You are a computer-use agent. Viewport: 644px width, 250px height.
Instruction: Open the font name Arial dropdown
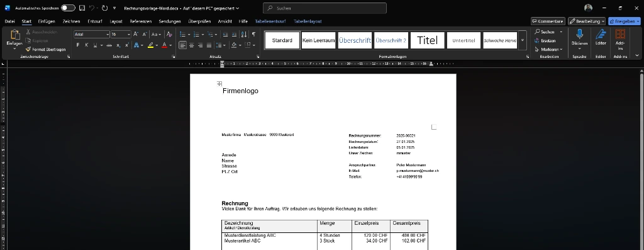click(x=108, y=35)
